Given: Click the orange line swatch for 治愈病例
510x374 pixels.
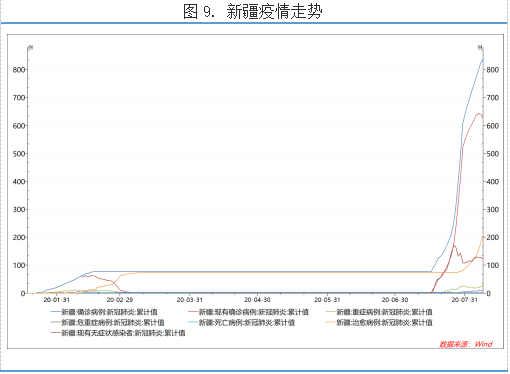Looking at the screenshot, I should [x=331, y=322].
